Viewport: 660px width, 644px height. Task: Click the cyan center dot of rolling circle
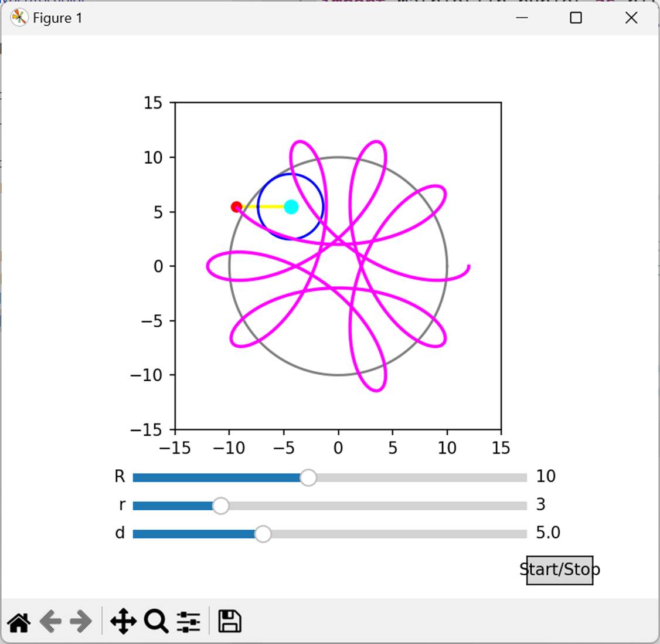pos(291,206)
